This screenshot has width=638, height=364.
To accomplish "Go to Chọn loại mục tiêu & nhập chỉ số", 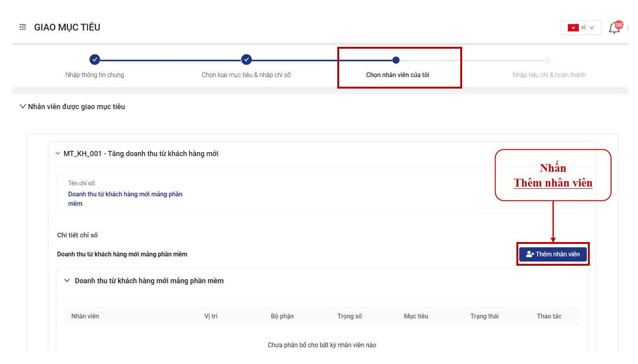I will 246,75.
